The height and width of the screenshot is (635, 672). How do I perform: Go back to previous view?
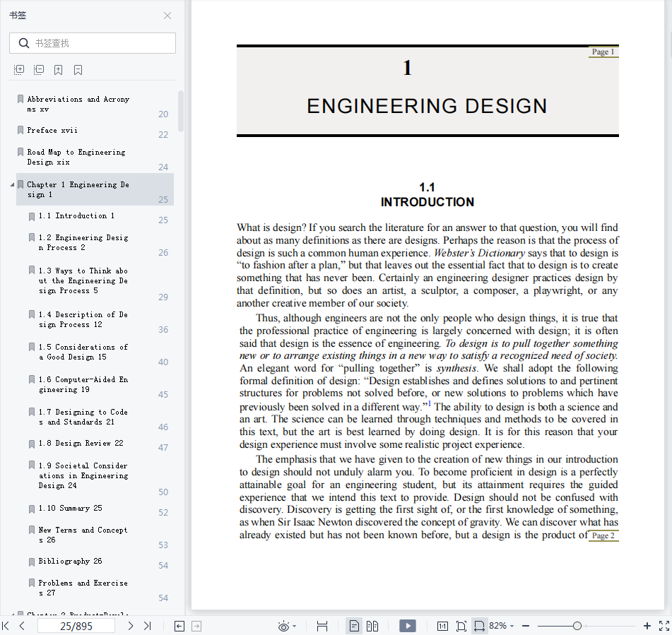pyautogui.click(x=179, y=627)
